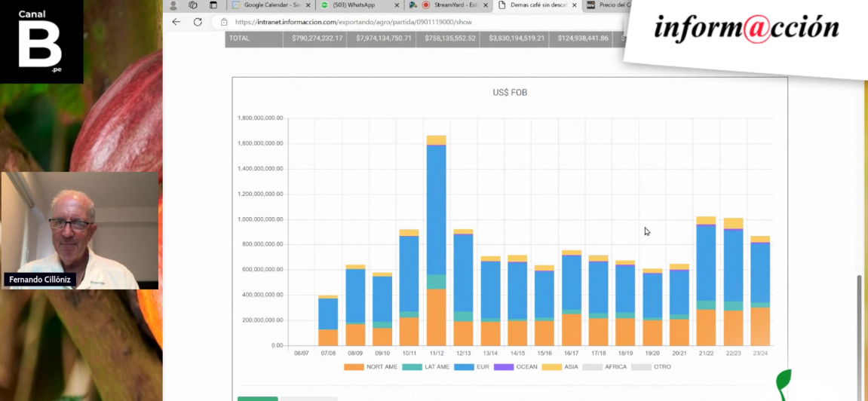The height and width of the screenshot is (401, 868).
Task: Click the WhatsApp tab favicon
Action: point(324,5)
